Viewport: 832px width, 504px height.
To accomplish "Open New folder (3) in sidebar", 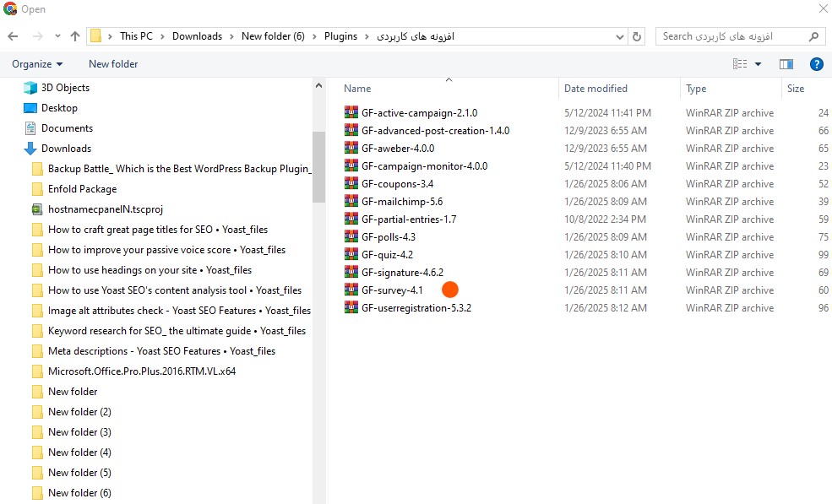I will (79, 432).
